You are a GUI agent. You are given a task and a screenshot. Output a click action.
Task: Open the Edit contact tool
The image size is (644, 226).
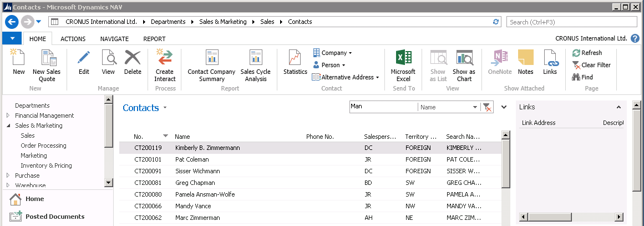pos(84,58)
